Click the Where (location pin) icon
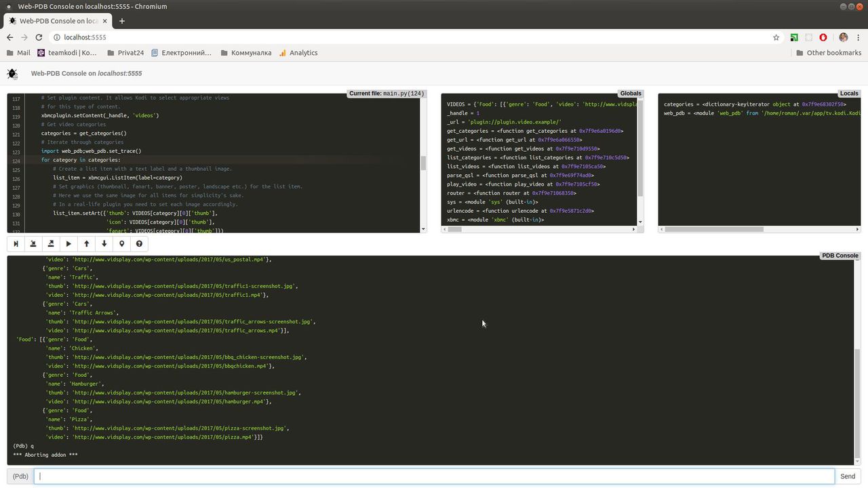The image size is (868, 488). pyautogui.click(x=121, y=244)
